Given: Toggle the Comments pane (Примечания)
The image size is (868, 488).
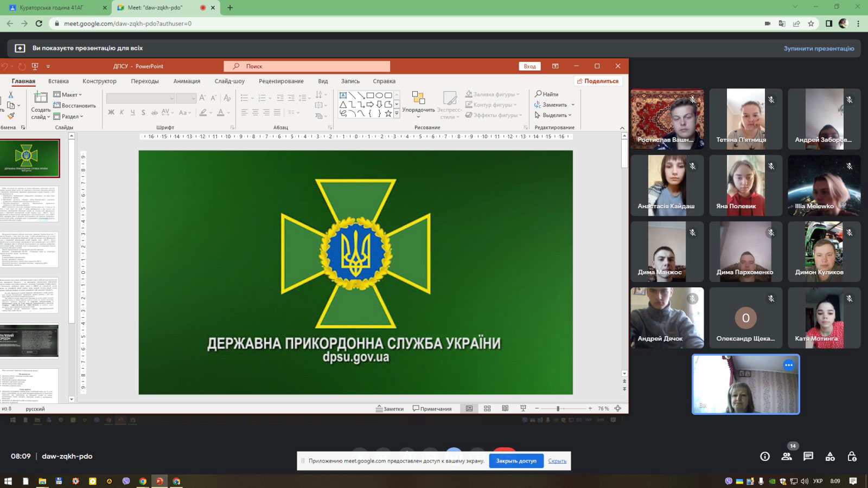Looking at the screenshot, I should [432, 408].
